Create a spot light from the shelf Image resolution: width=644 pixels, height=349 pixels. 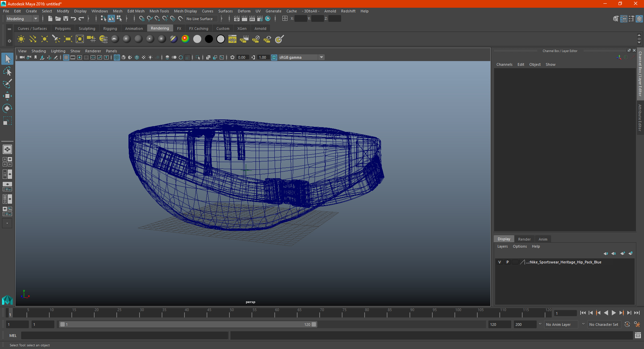(x=56, y=39)
